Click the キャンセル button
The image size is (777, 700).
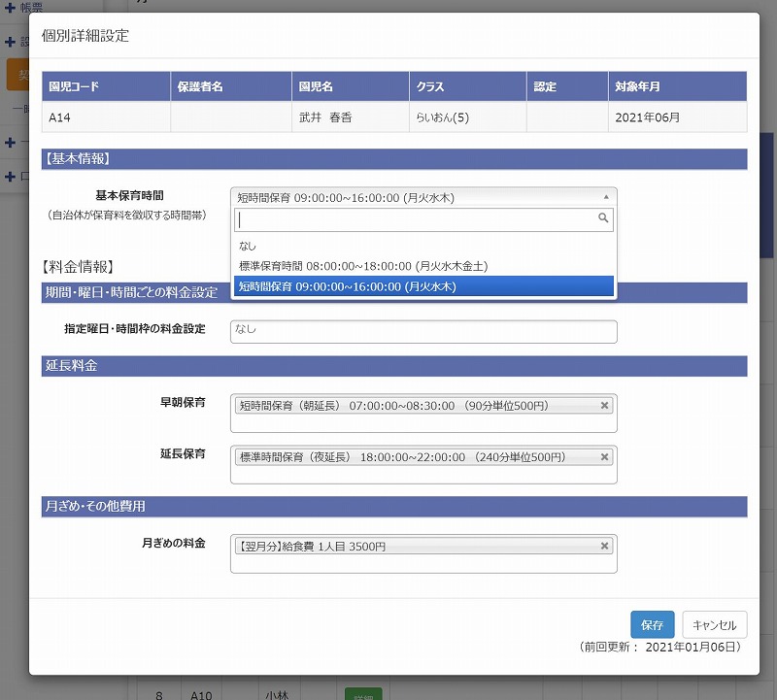click(x=715, y=624)
